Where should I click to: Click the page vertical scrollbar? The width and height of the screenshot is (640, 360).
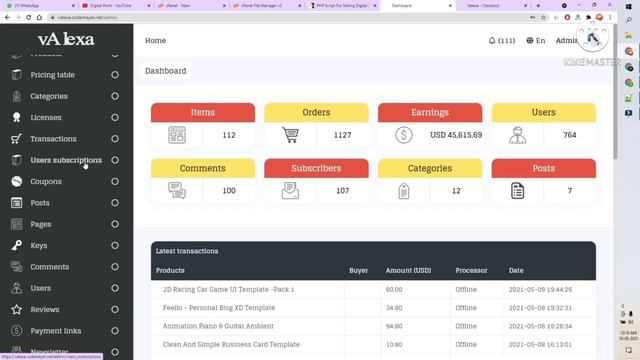615,92
